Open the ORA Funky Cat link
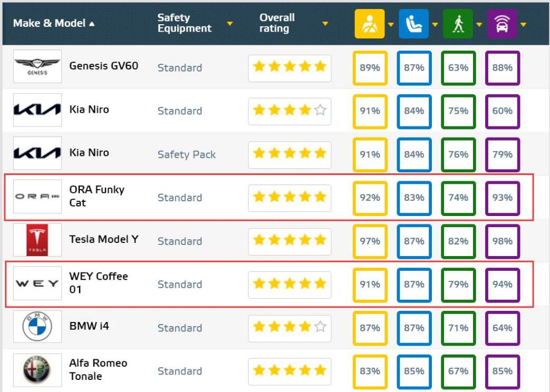Viewport: 550px width, 392px height. click(97, 196)
